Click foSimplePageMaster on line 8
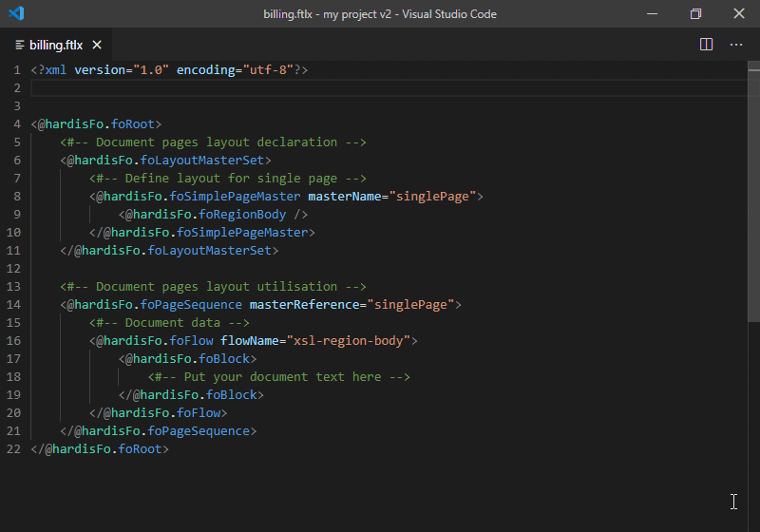 tap(235, 197)
